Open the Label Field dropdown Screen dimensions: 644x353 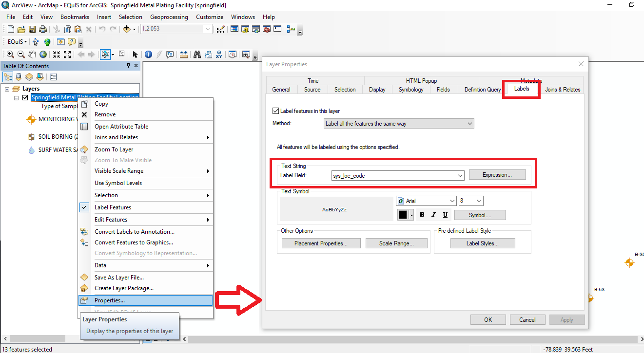coord(460,176)
